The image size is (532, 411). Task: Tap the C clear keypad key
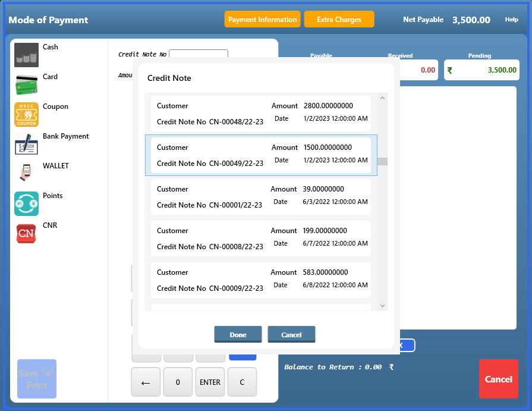[242, 382]
